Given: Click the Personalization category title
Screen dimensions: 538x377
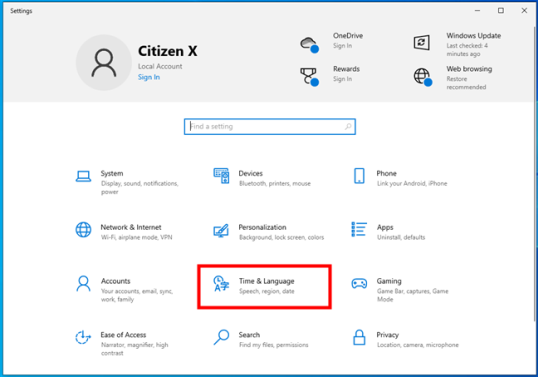Looking at the screenshot, I should pyautogui.click(x=262, y=227).
